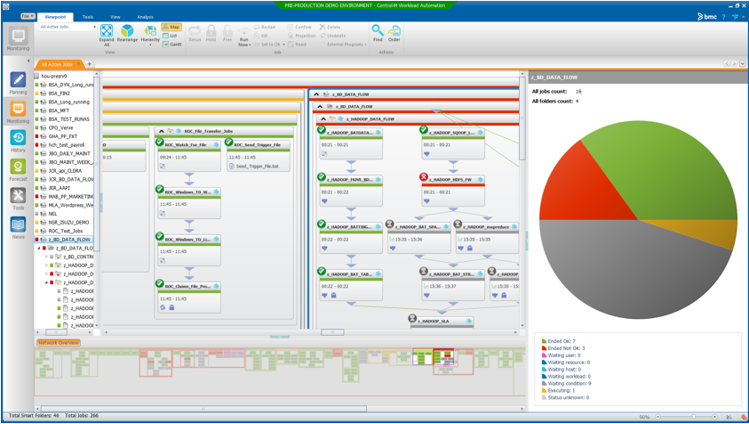Switch to the Analysis ribbon tab

click(x=146, y=17)
